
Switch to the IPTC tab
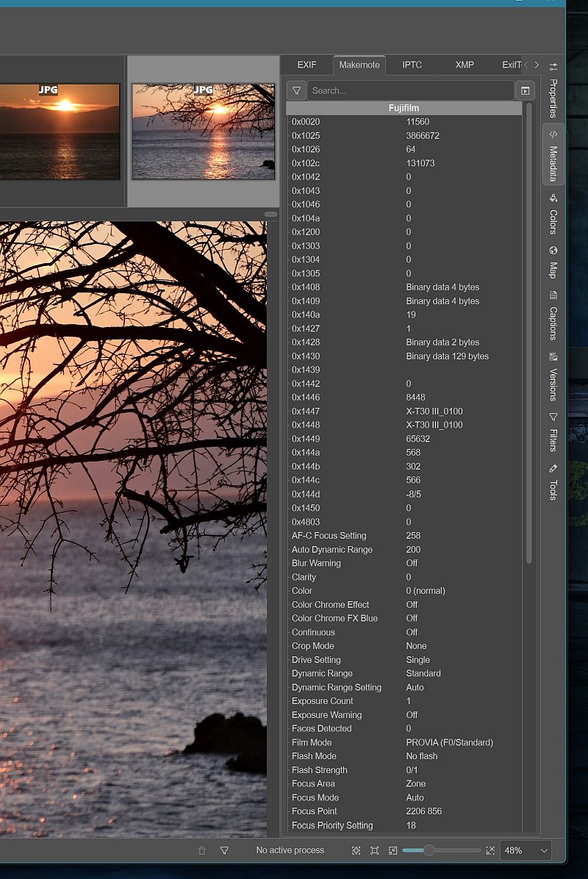(412, 65)
